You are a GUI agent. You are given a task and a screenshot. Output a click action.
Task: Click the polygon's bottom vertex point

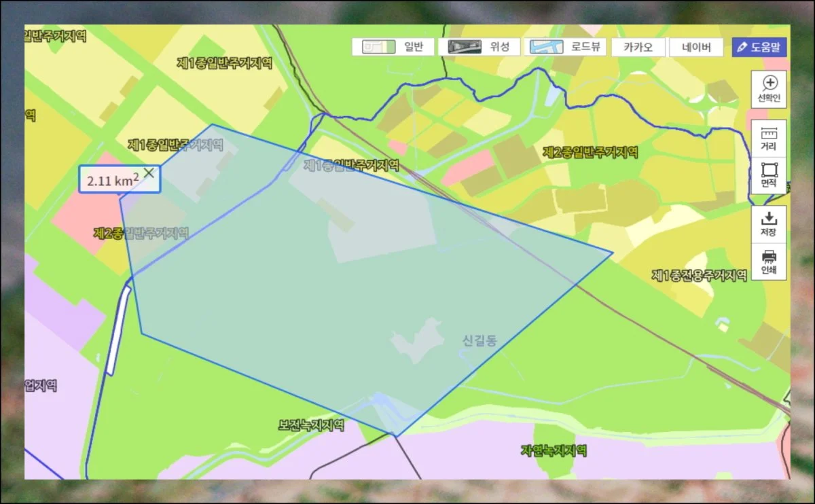[397, 436]
